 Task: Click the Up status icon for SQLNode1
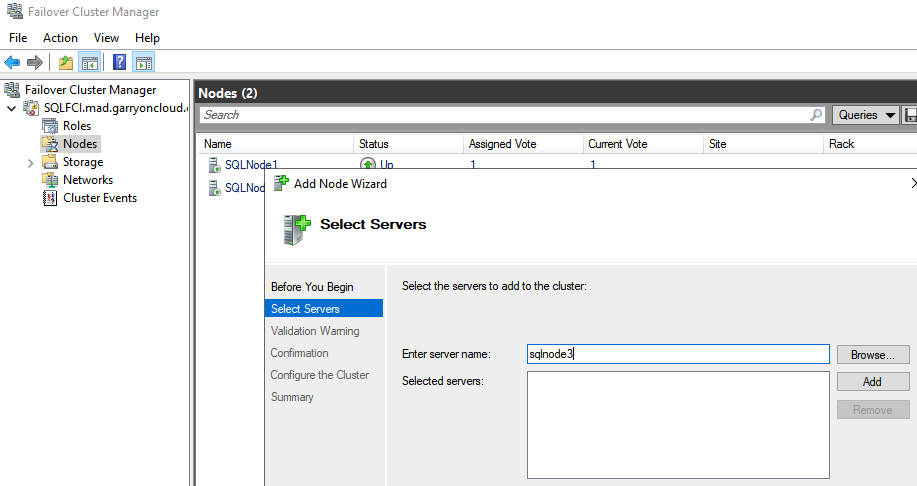(x=367, y=164)
